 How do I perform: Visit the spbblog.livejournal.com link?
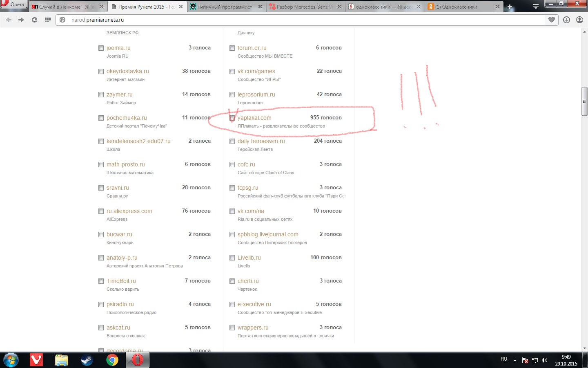tap(268, 234)
